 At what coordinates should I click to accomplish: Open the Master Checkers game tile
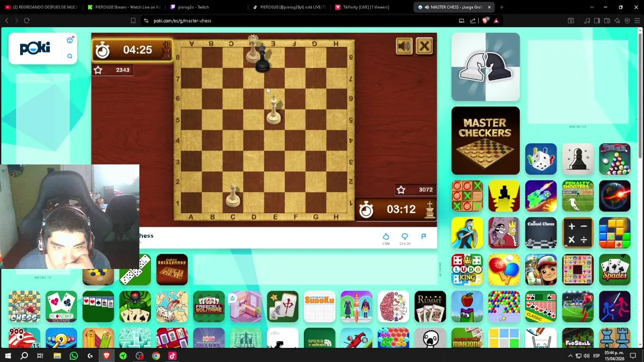(x=486, y=141)
